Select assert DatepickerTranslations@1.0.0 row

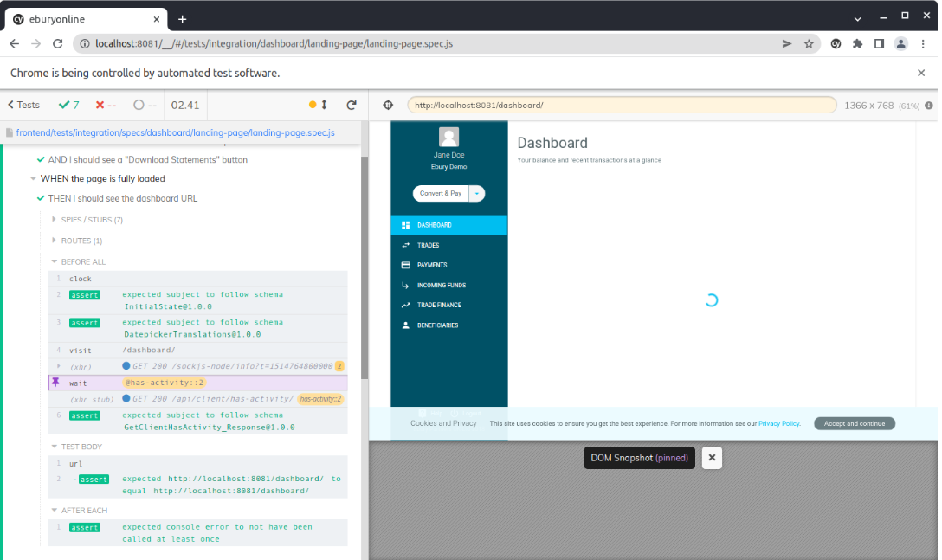(x=197, y=328)
